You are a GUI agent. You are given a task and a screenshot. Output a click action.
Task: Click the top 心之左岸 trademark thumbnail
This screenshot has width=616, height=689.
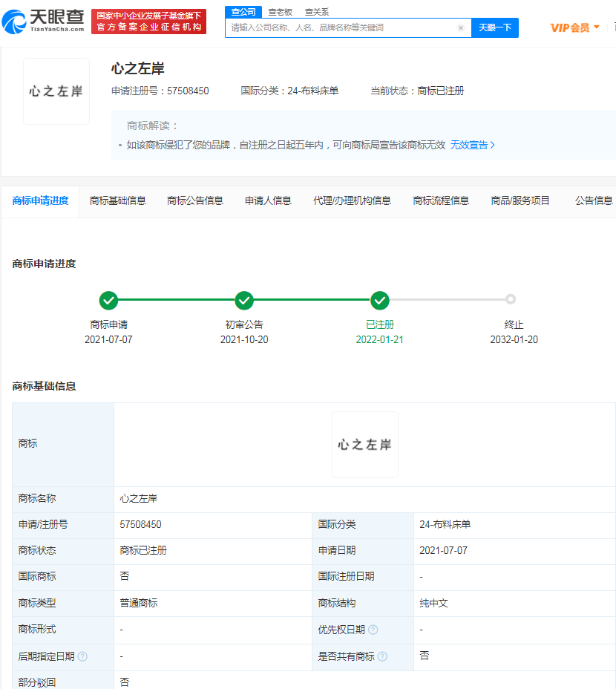pyautogui.click(x=56, y=91)
